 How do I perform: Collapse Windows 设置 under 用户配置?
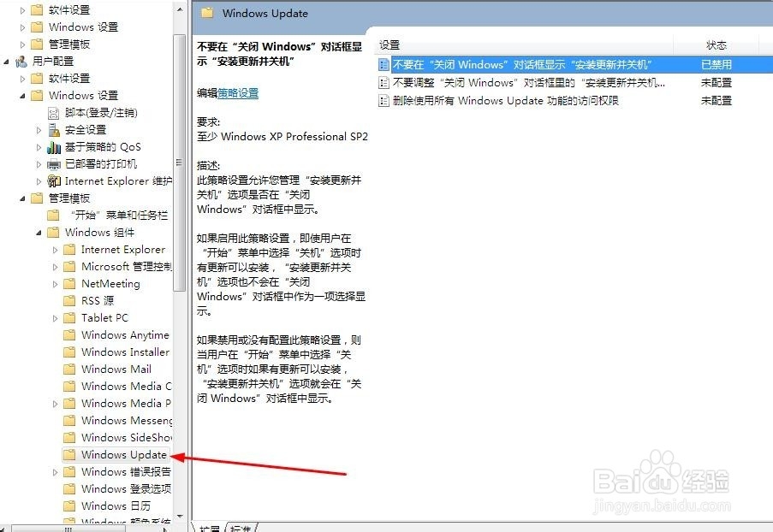[x=22, y=96]
